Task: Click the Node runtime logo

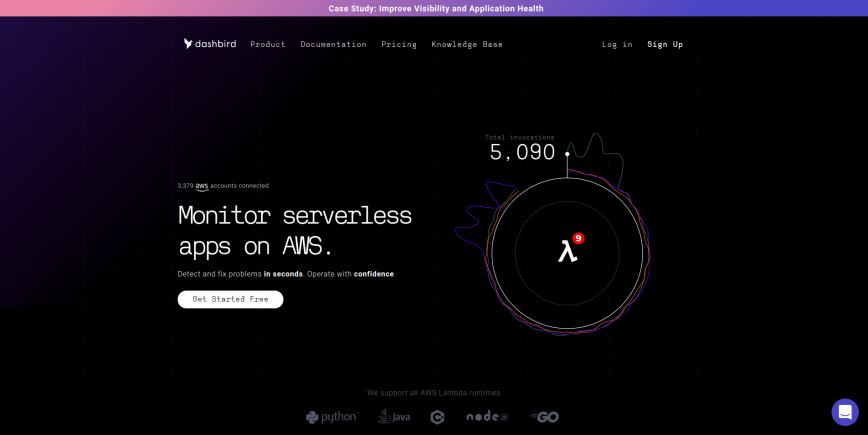Action: click(x=487, y=416)
